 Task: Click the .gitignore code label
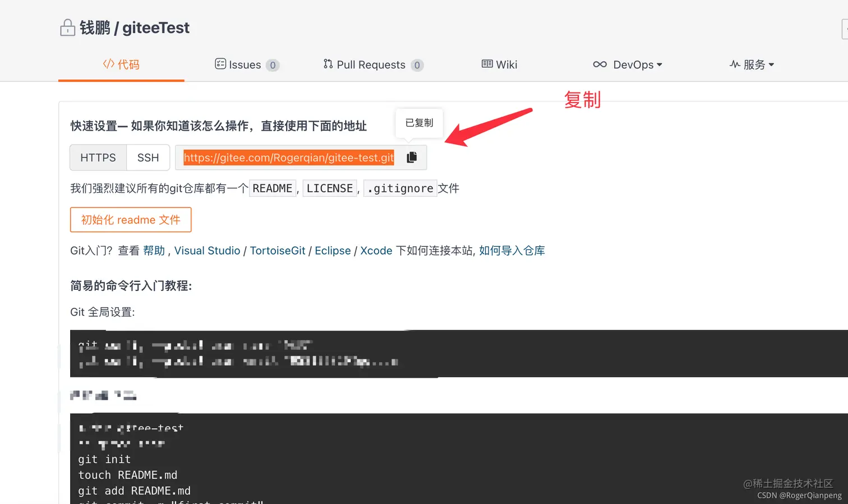400,188
